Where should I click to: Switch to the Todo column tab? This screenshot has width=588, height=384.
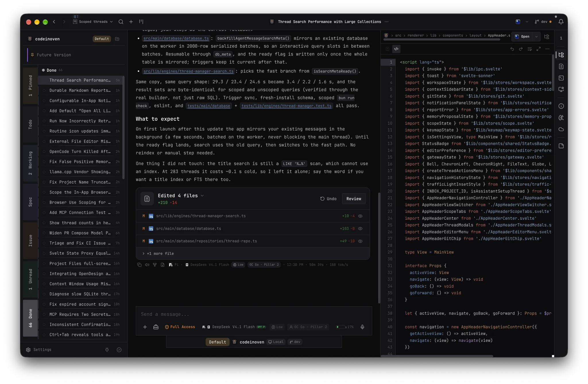(30, 124)
